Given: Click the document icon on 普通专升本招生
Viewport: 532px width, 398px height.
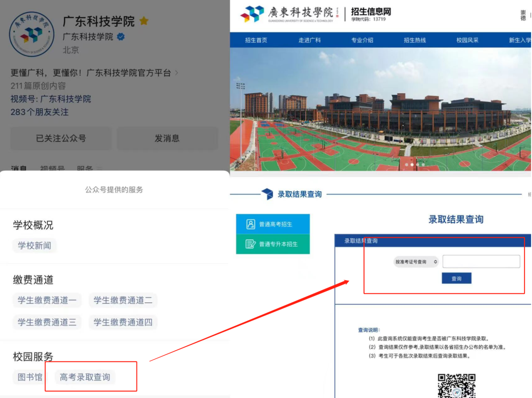Looking at the screenshot, I should (x=250, y=244).
